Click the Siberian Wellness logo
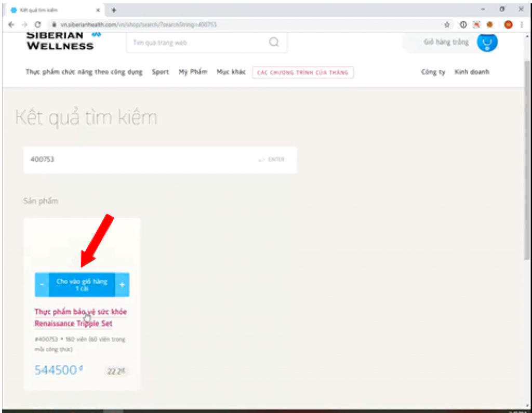 click(x=60, y=41)
